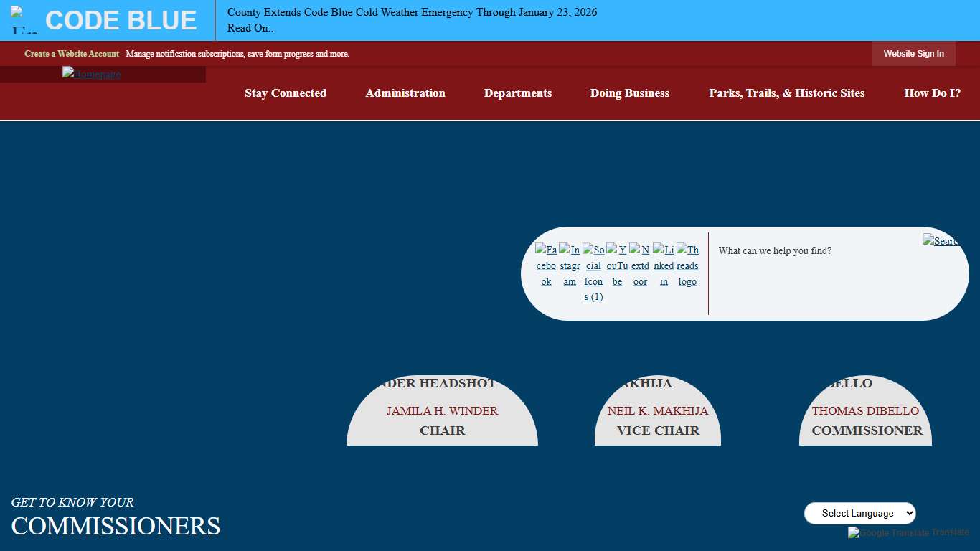Expand the Departments menu
Screen dimensions: 980x551
pyautogui.click(x=517, y=93)
